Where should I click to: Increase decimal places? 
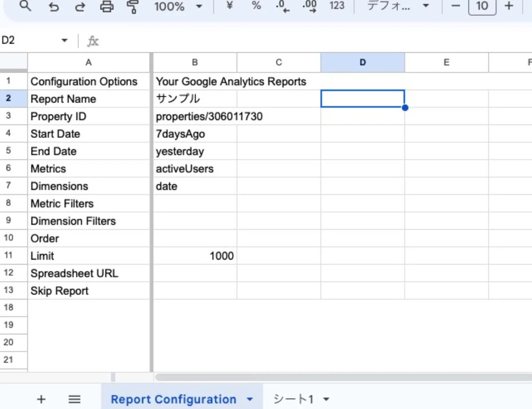click(x=310, y=6)
